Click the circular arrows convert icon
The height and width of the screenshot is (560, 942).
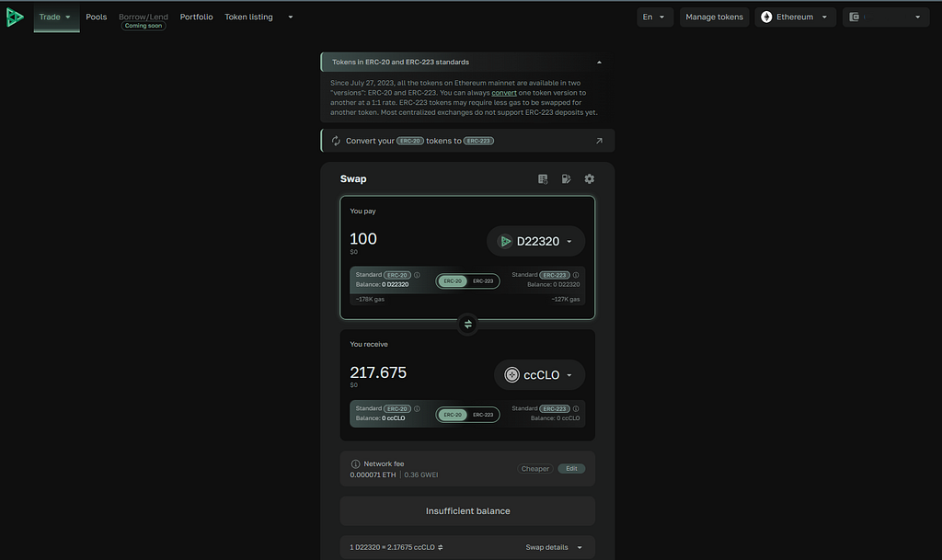(x=336, y=141)
